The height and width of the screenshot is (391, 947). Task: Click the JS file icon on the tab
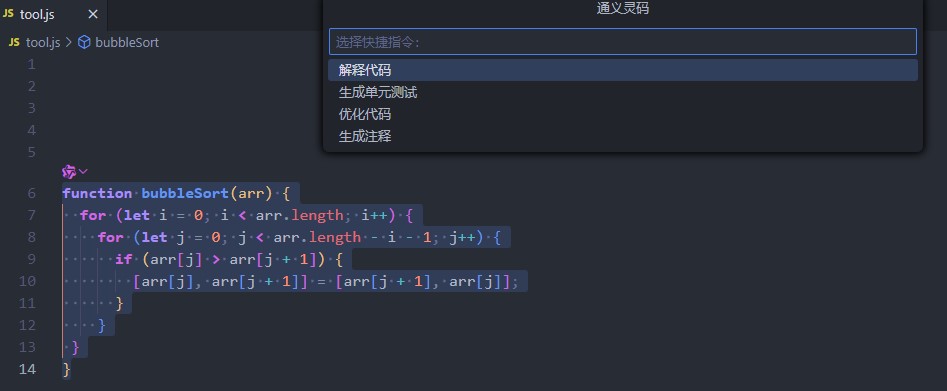[8, 14]
